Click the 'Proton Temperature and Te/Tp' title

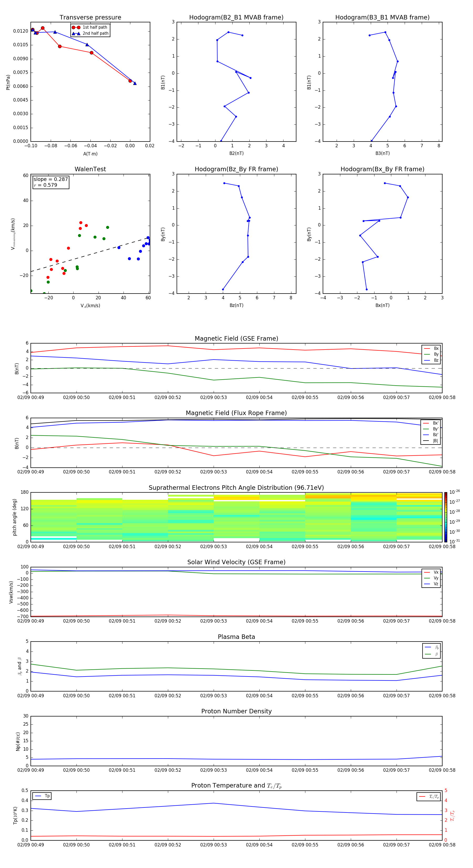tap(236, 786)
